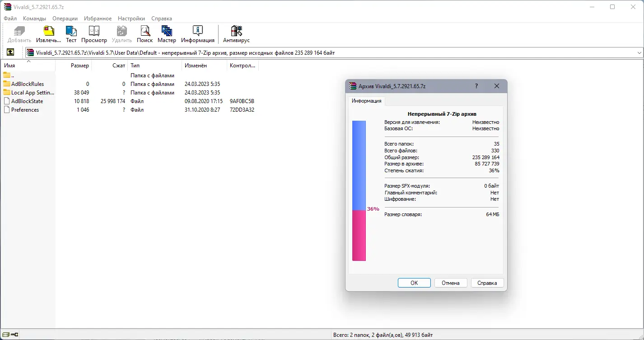Open the Команды menu
Viewport: 644px width, 340px height.
point(35,19)
